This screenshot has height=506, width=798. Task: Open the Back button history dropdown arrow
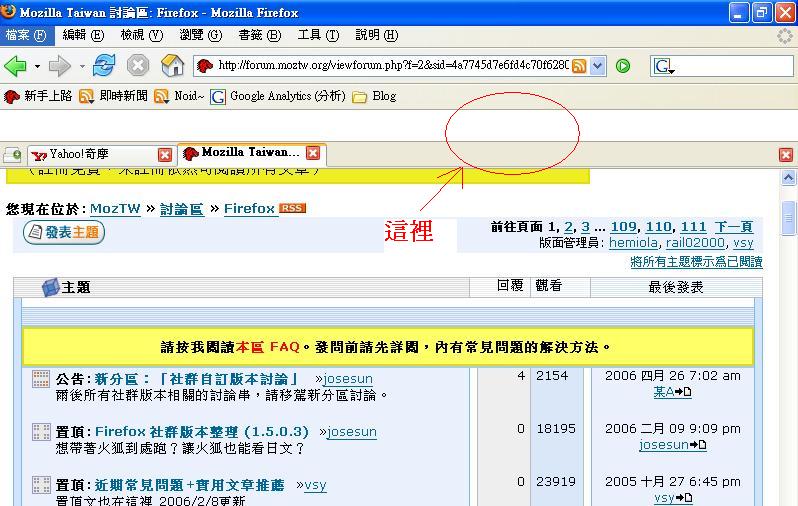37,66
